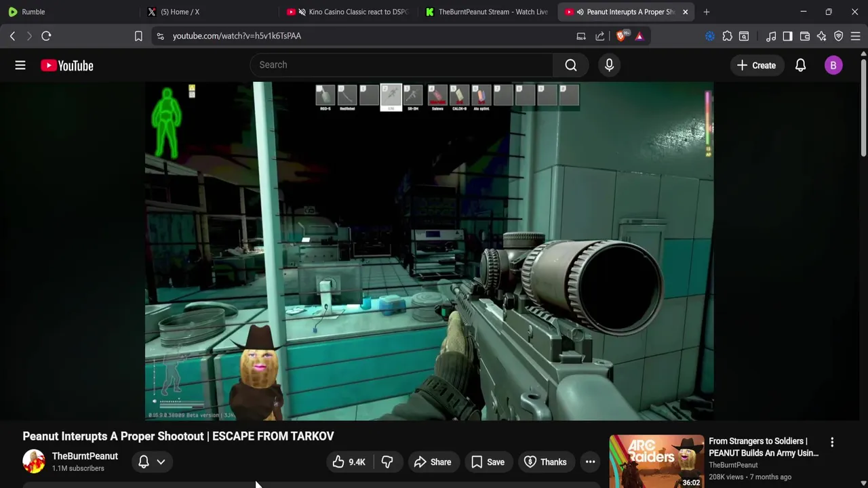Reload the current YouTube page
The image size is (868, 488).
click(x=46, y=36)
